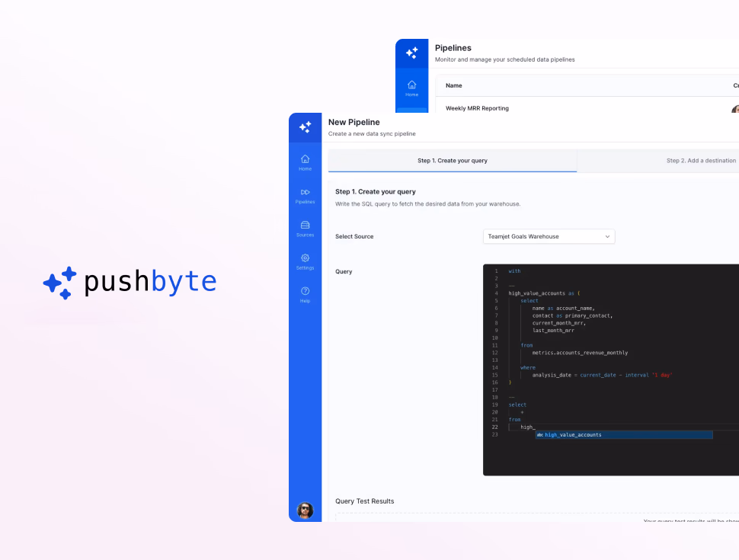Select the Step 1. Create your query tab
The width and height of the screenshot is (739, 560).
click(452, 161)
